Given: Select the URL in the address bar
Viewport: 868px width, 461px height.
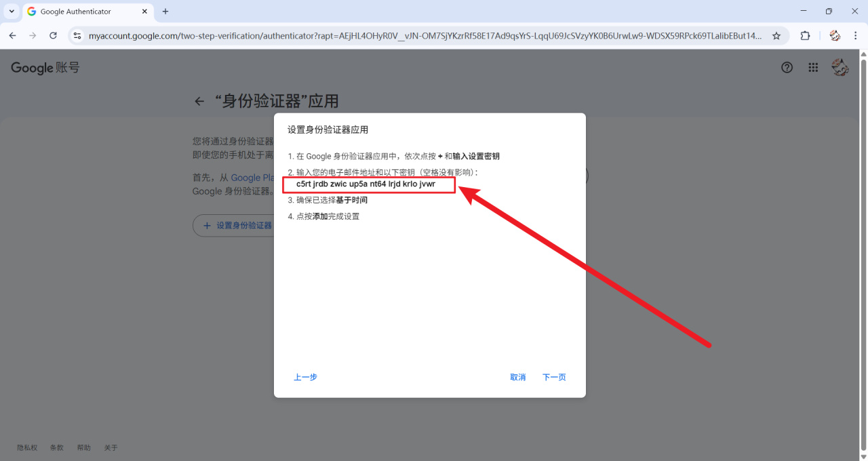Looking at the screenshot, I should coord(425,36).
